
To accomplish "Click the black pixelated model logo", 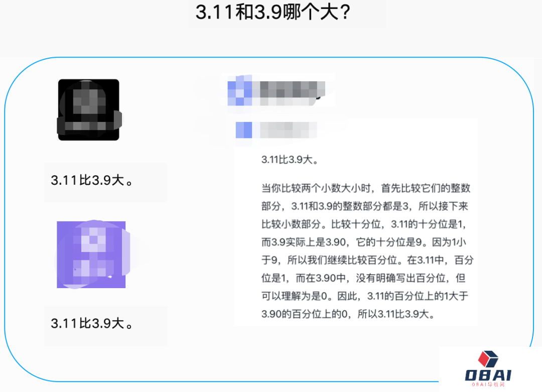I will [89, 109].
